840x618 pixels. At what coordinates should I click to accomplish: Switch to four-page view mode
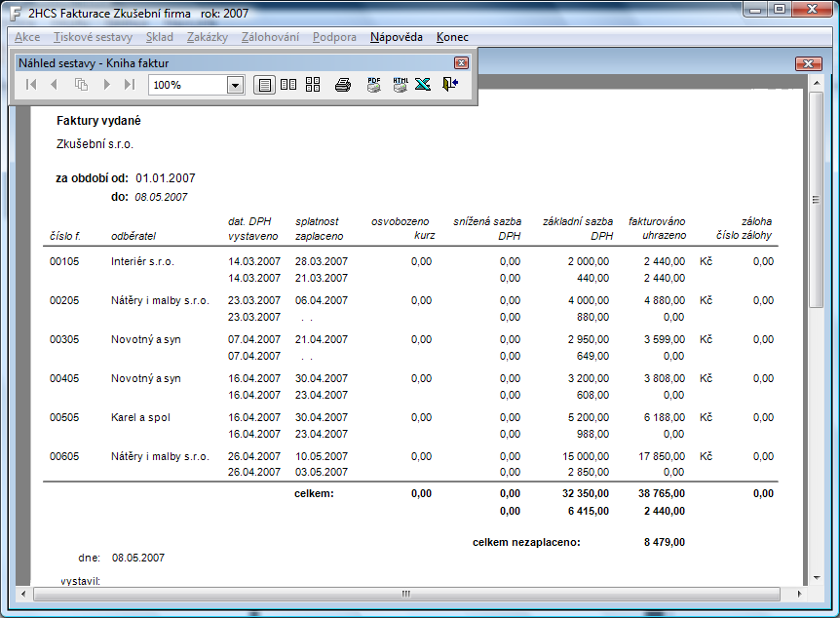coord(313,85)
